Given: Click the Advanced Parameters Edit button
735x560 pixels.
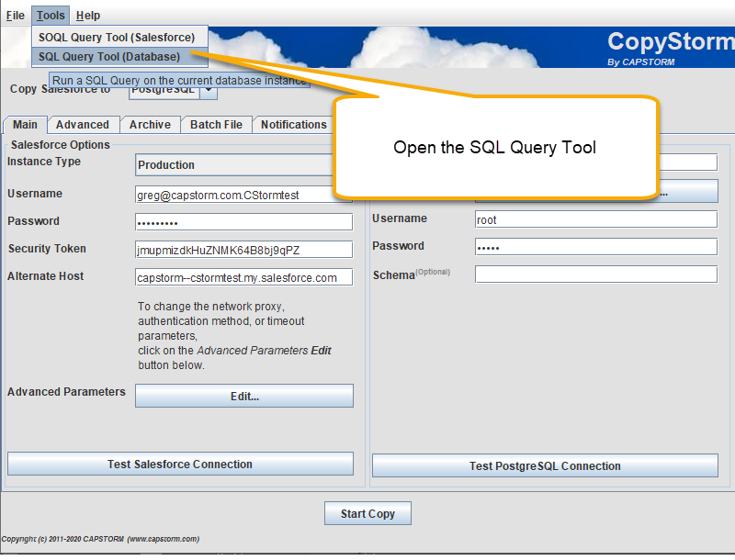Looking at the screenshot, I should [244, 396].
